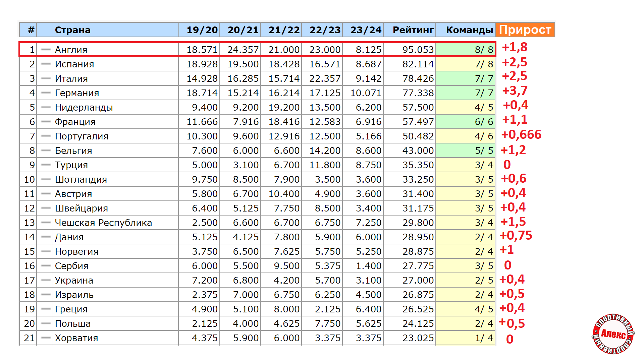This screenshot has height=362, width=644.
Task: Click the dash trend icon beside Германия
Action: click(45, 93)
